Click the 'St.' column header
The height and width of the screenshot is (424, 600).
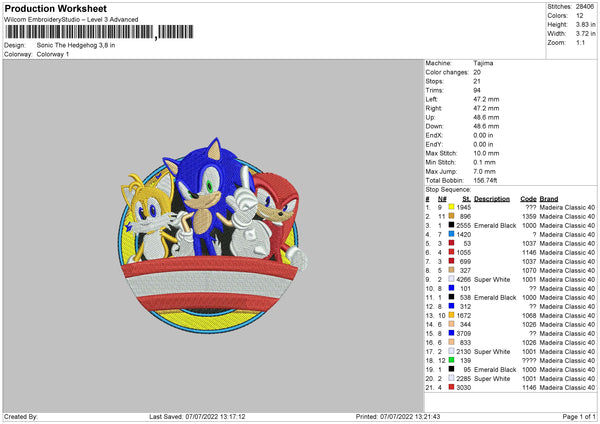click(x=466, y=199)
